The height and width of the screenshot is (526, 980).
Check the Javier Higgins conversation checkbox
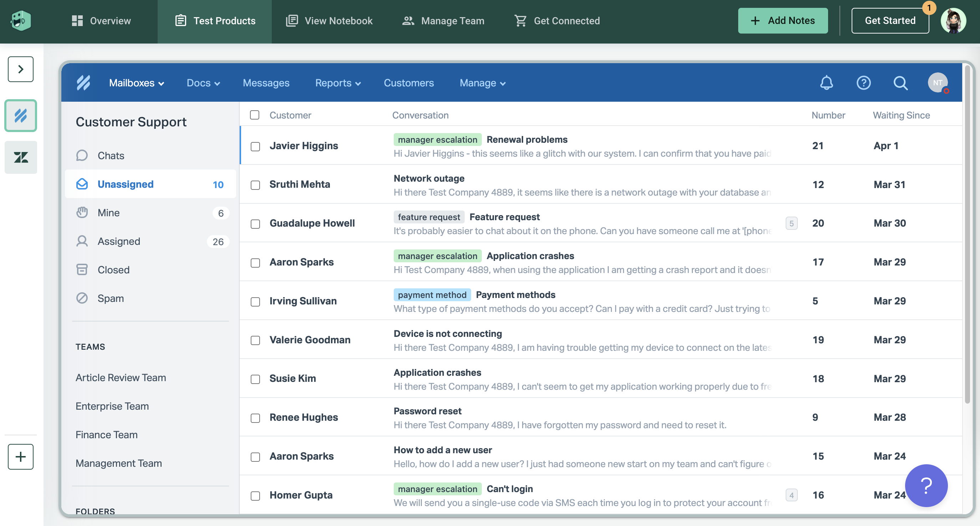(x=255, y=147)
